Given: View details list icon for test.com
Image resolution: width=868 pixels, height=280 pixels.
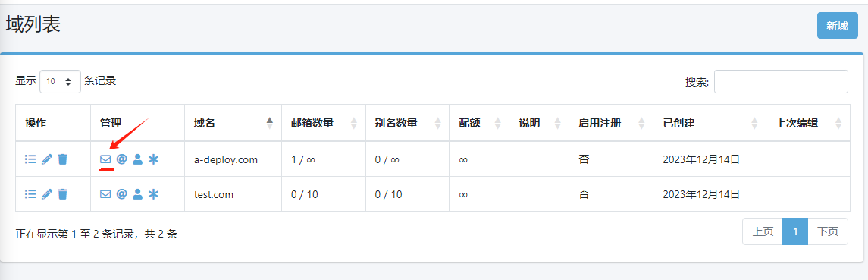Looking at the screenshot, I should point(30,193).
